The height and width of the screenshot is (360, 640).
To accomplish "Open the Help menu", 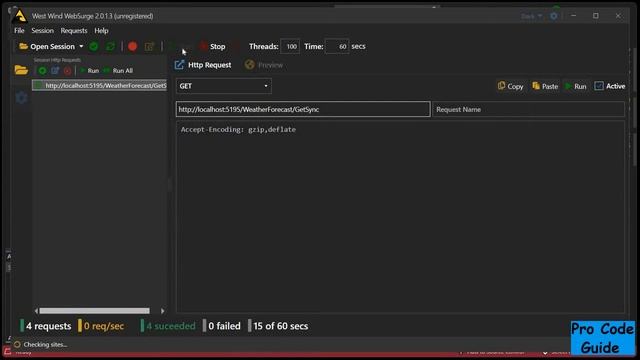I will coord(101,31).
